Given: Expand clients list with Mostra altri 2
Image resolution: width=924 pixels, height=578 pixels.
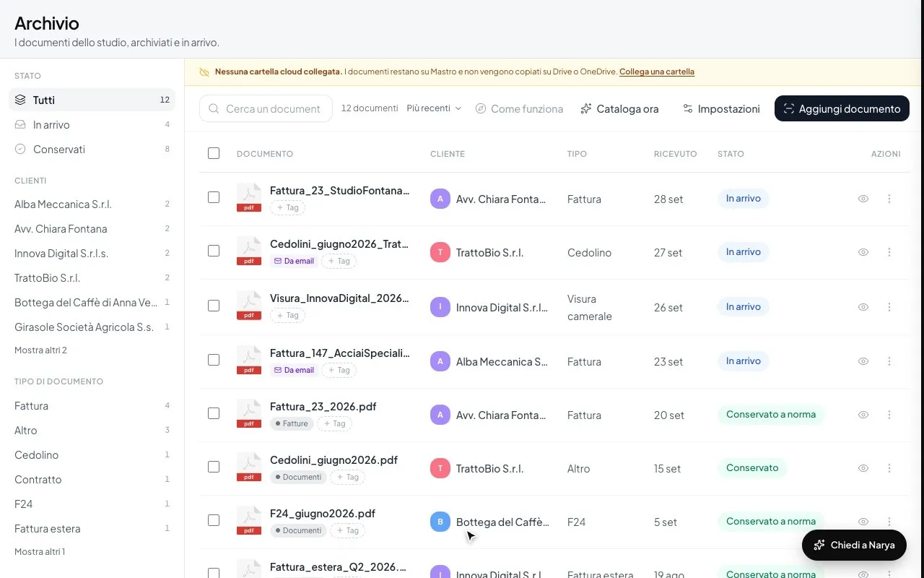Looking at the screenshot, I should (x=40, y=350).
